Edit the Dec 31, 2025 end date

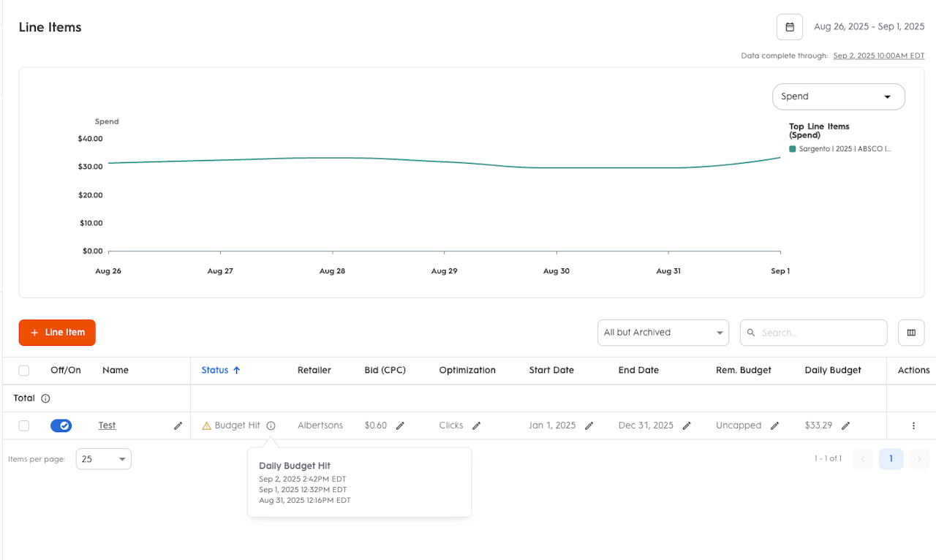click(687, 425)
